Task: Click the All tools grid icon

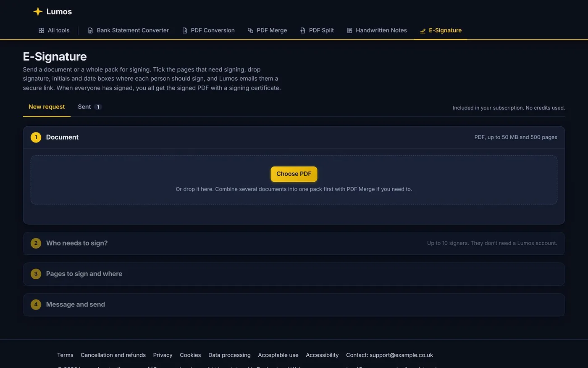Action: 41,30
